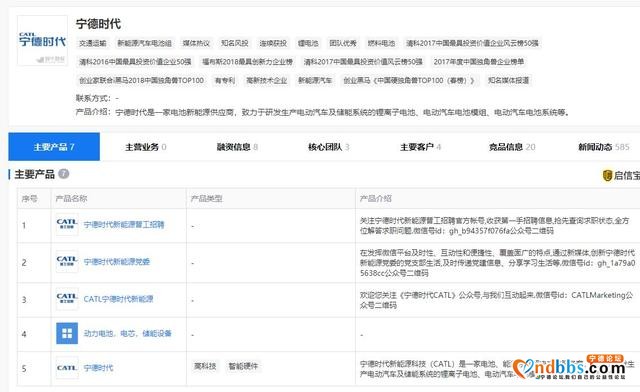Click the 清科2016中国最具投资价值企业50强 tag
This screenshot has width=640, height=392.
(135, 62)
